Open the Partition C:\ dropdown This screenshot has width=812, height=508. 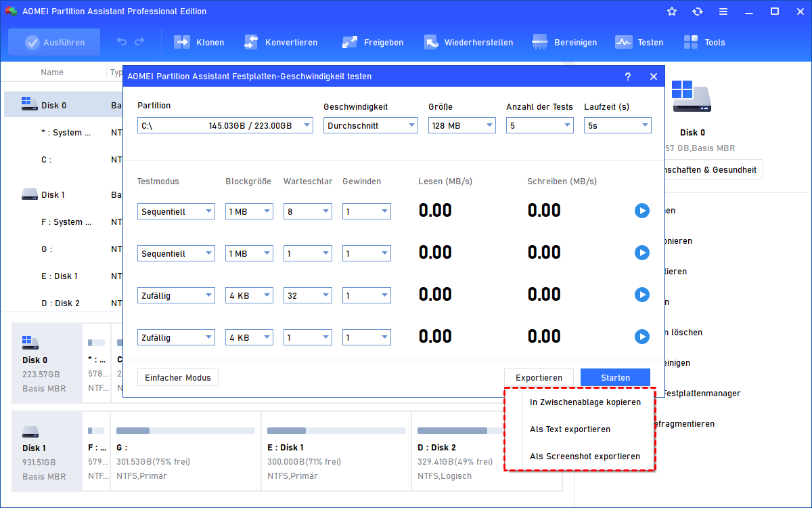(225, 125)
